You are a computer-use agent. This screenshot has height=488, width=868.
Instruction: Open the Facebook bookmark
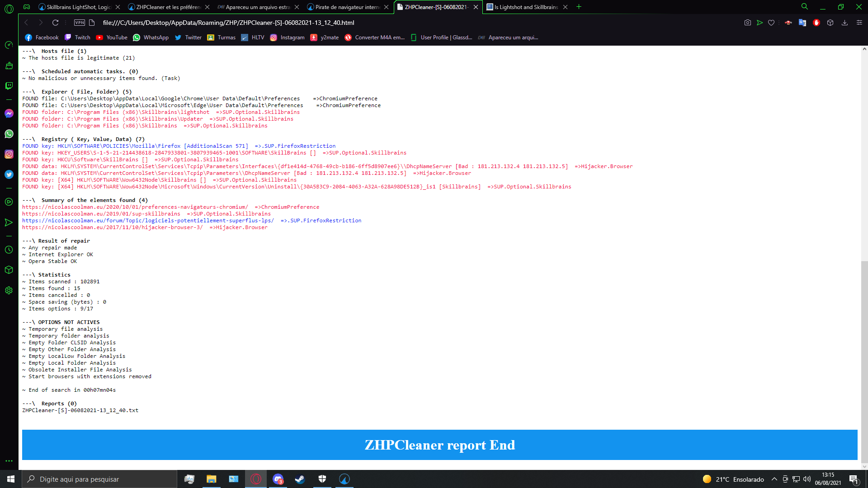coord(42,38)
